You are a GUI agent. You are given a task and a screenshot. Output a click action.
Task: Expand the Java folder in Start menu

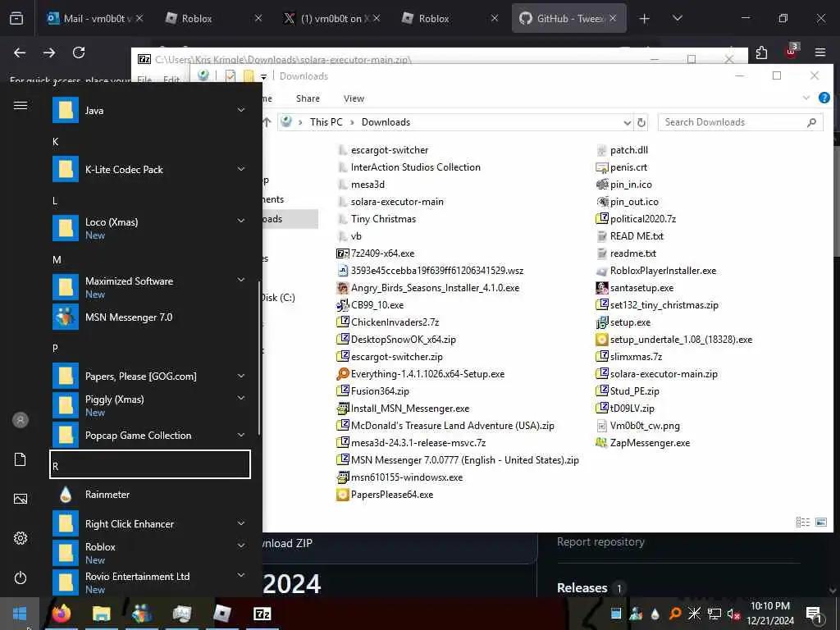241,110
